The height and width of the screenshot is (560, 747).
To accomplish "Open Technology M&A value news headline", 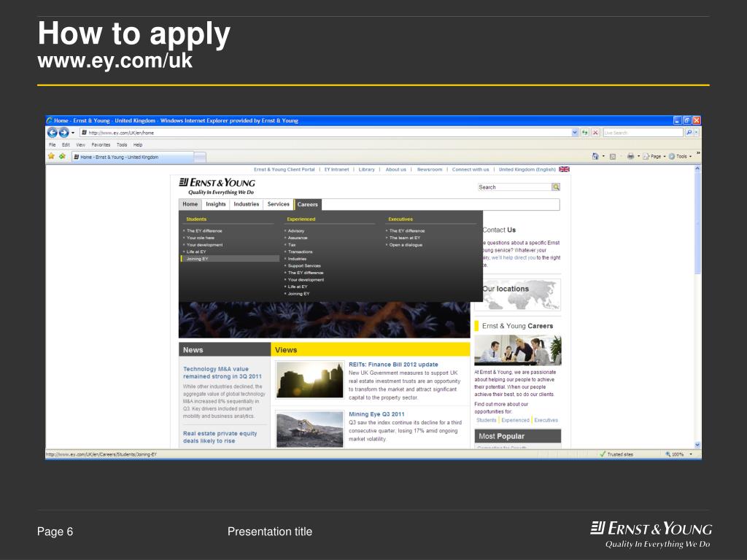I will [222, 373].
